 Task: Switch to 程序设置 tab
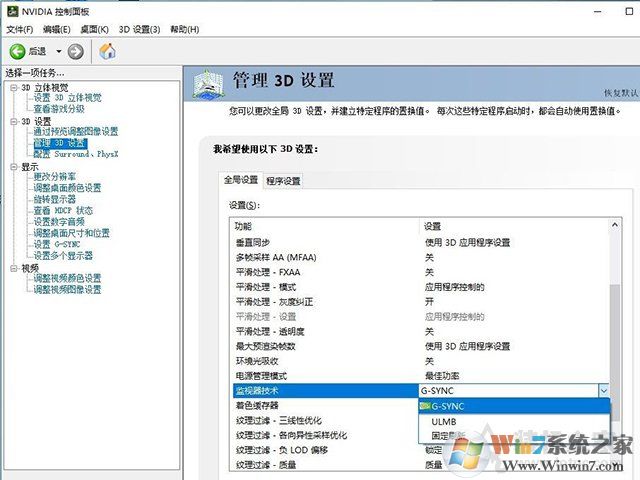tap(283, 181)
